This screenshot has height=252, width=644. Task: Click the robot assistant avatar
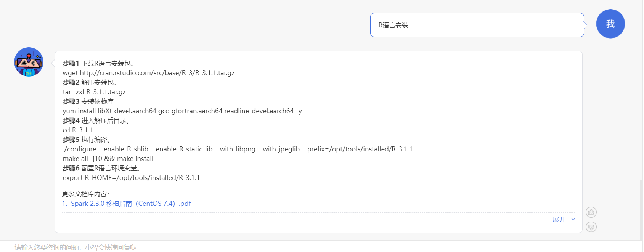[29, 62]
